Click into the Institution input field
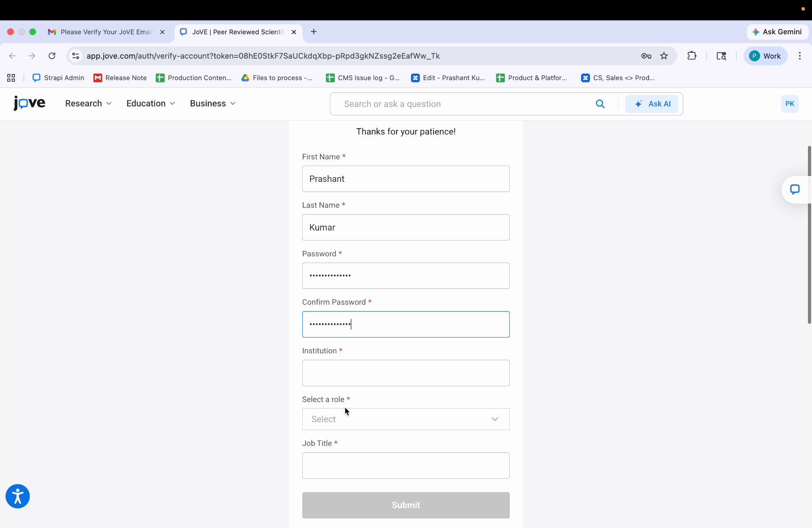This screenshot has height=528, width=812. pyautogui.click(x=406, y=373)
